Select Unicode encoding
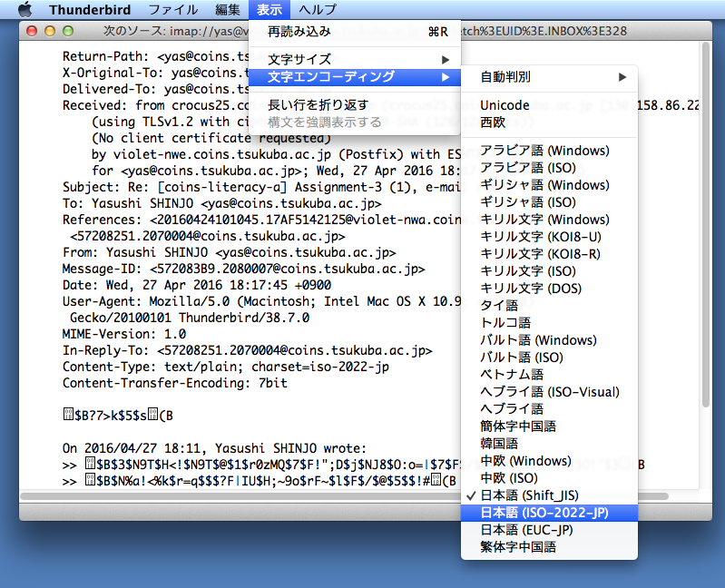The height and width of the screenshot is (588, 725). (549, 105)
